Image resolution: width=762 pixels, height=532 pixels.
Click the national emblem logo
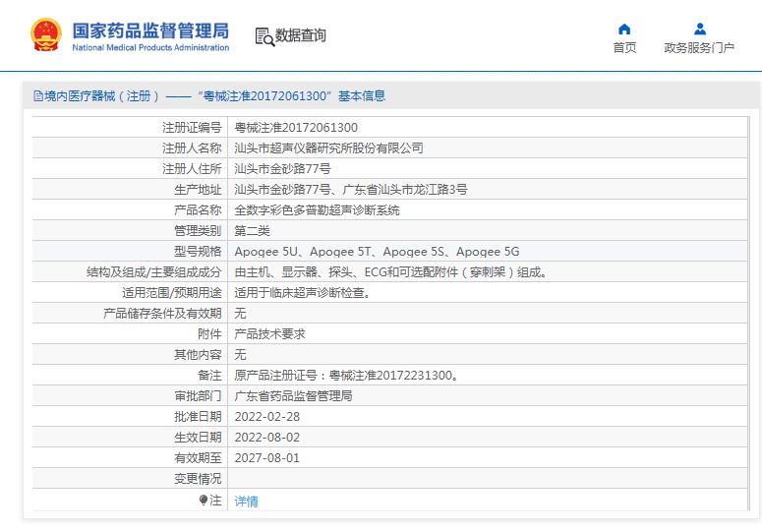pos(45,35)
